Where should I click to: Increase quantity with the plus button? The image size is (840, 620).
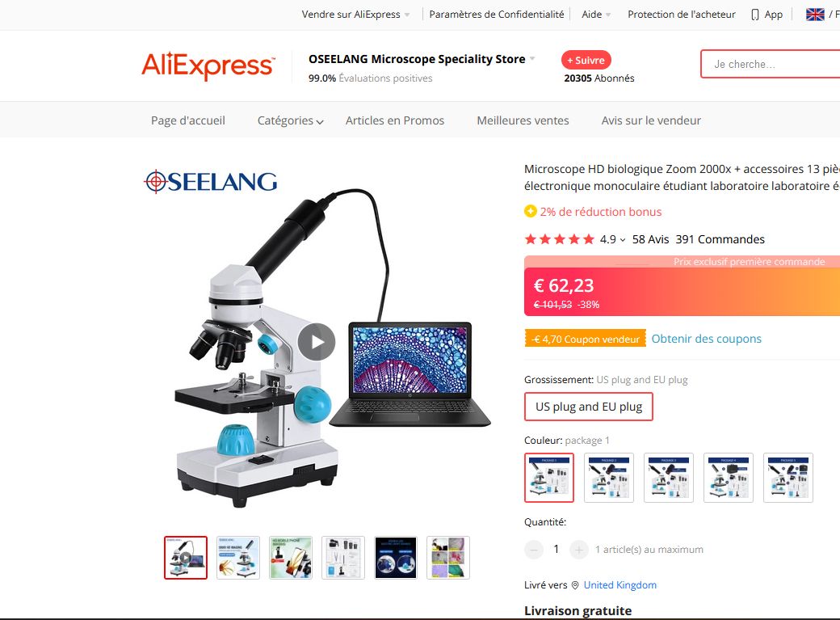[x=578, y=549]
